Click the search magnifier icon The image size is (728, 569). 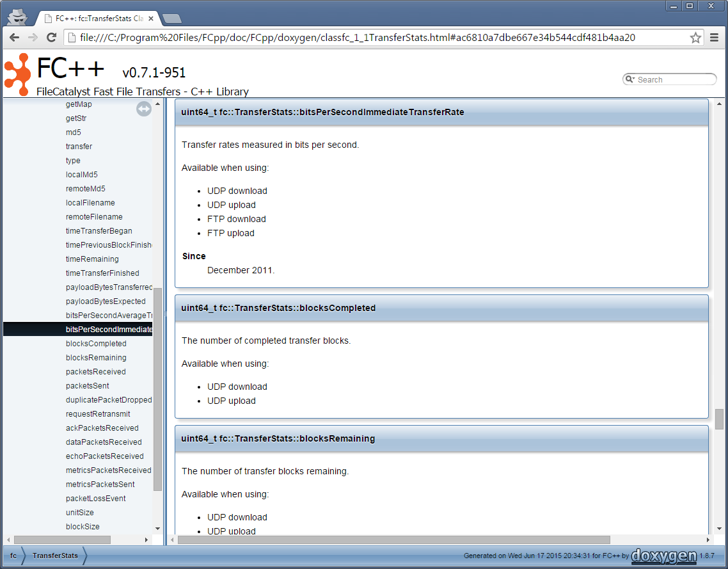click(630, 79)
